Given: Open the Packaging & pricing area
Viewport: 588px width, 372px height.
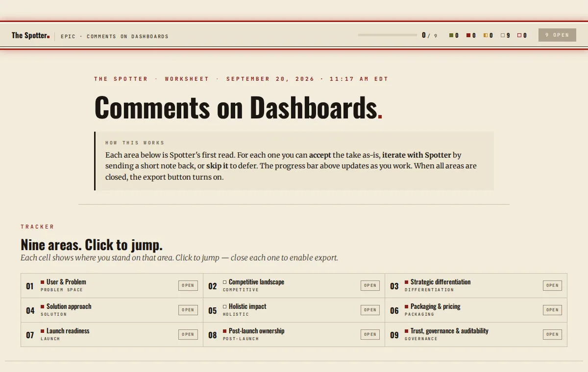Looking at the screenshot, I should pos(476,310).
